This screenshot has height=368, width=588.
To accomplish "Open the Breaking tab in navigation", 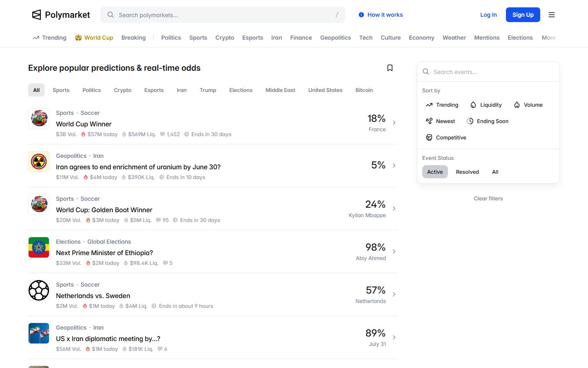I will [134, 38].
